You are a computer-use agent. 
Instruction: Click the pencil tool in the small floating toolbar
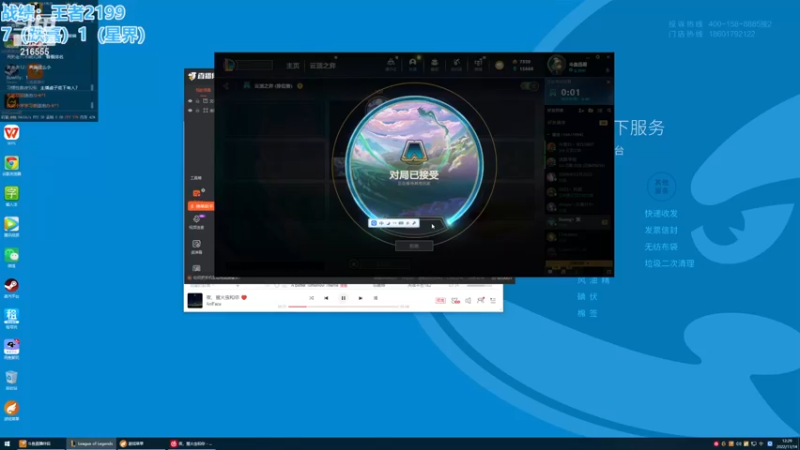coord(414,223)
